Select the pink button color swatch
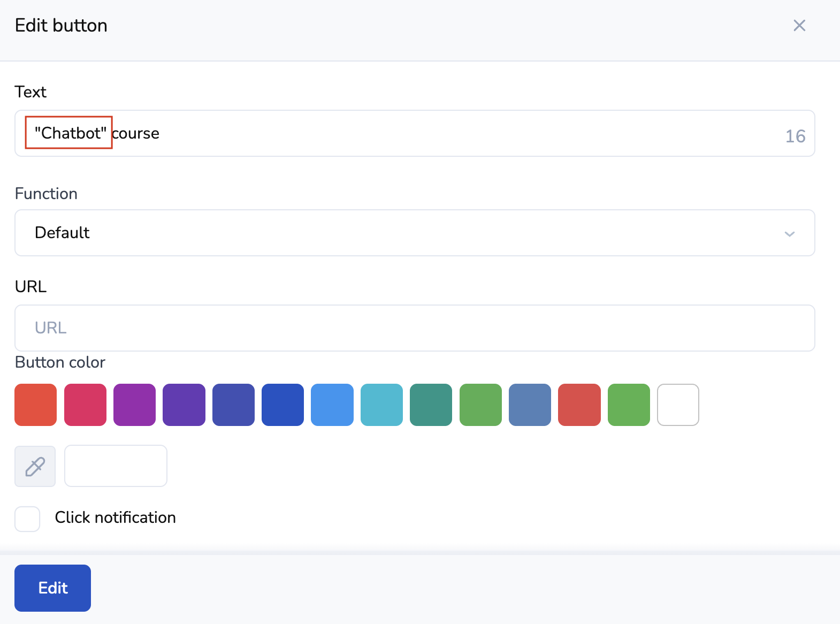This screenshot has height=624, width=840. (x=85, y=405)
